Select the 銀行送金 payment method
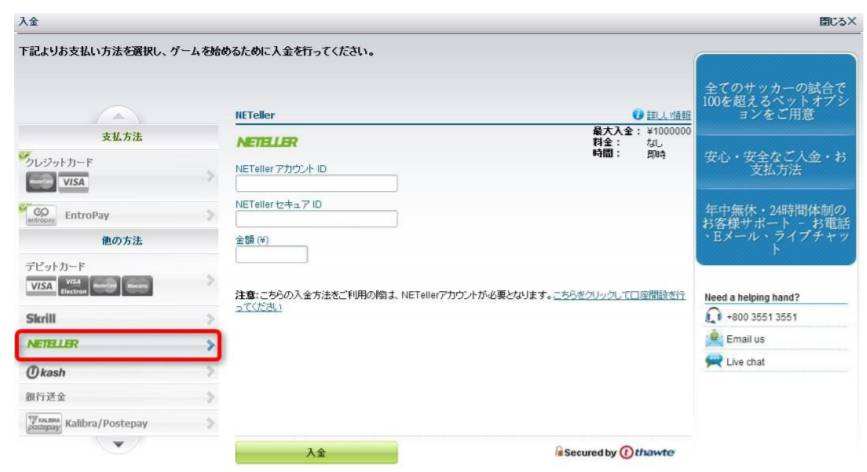The width and height of the screenshot is (867, 472). click(x=118, y=397)
